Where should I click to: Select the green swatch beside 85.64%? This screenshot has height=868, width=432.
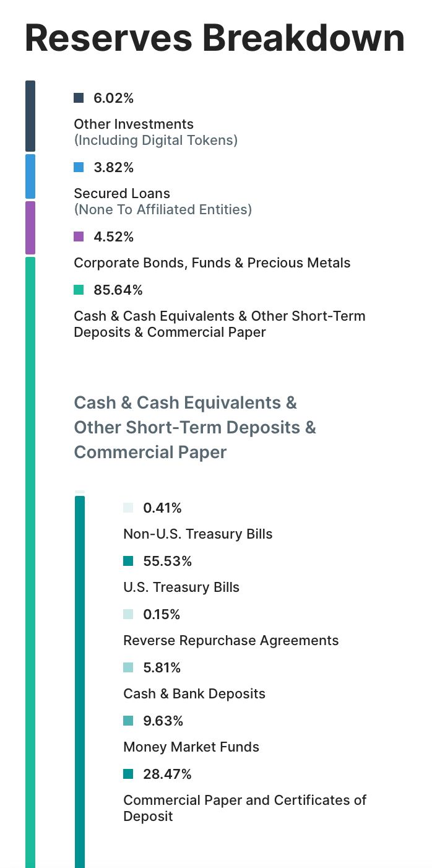(x=79, y=290)
